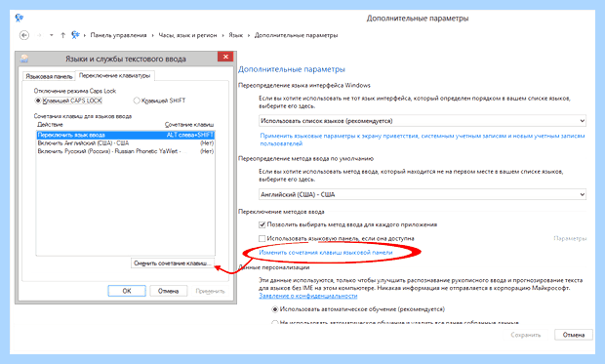This screenshot has height=364, width=605.
Task: Go to Язык breadcrumb
Action: [236, 35]
